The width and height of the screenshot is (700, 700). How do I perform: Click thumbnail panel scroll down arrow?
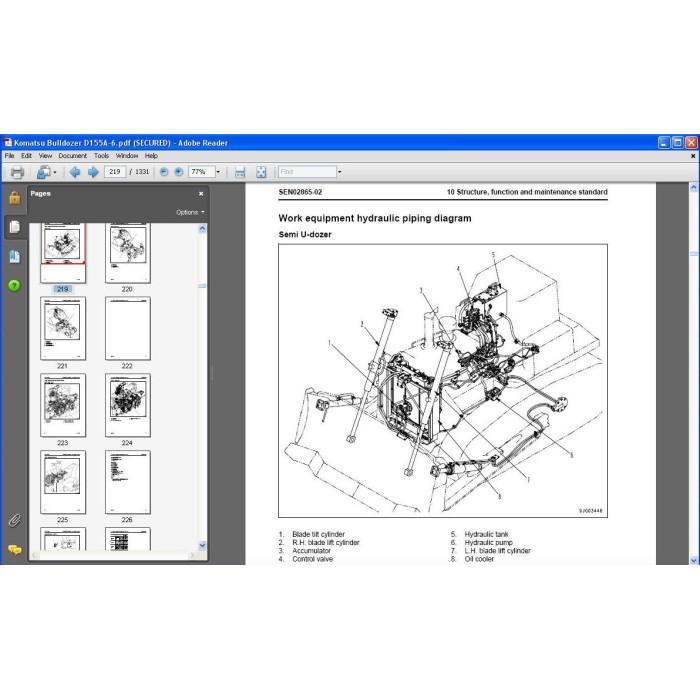[202, 546]
